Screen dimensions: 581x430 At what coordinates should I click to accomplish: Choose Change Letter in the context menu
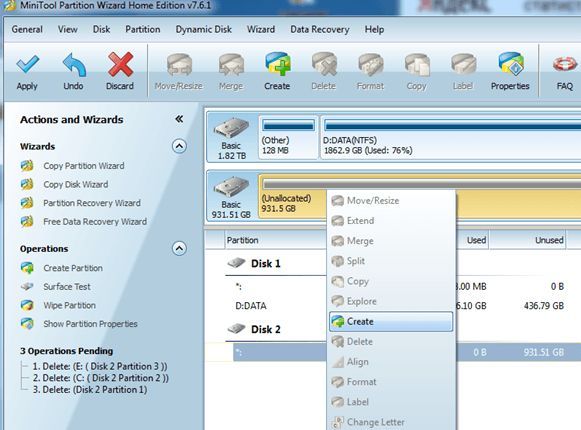pos(391,422)
